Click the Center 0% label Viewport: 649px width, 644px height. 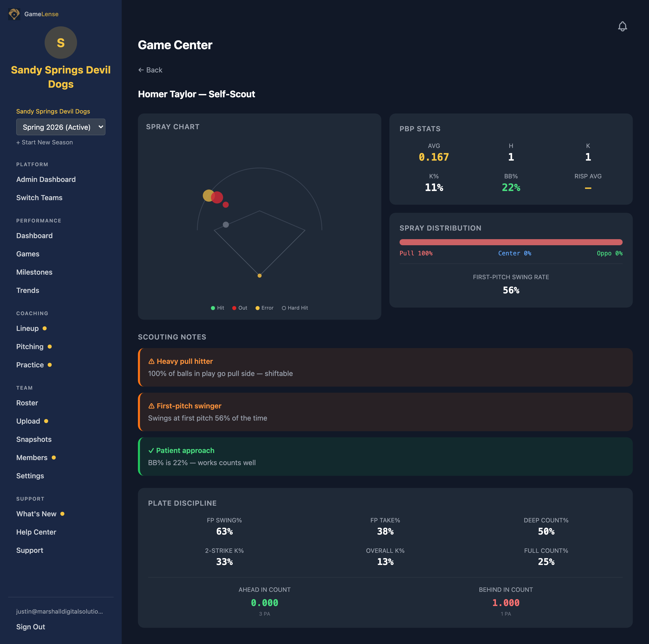pos(515,253)
